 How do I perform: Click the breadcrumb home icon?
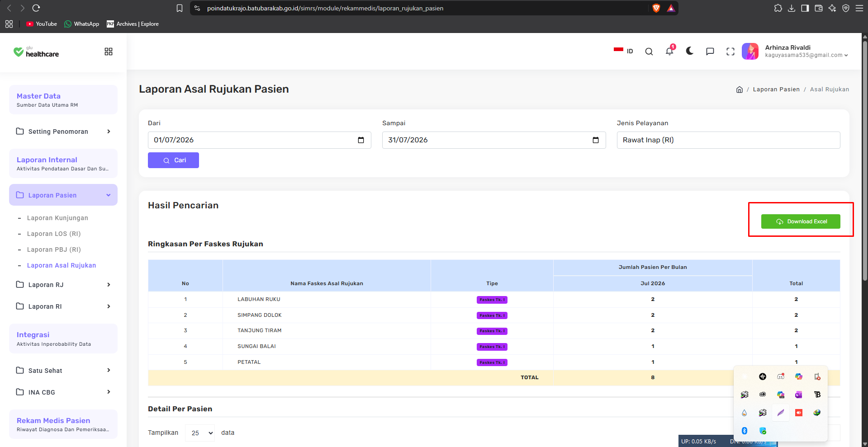pos(740,89)
